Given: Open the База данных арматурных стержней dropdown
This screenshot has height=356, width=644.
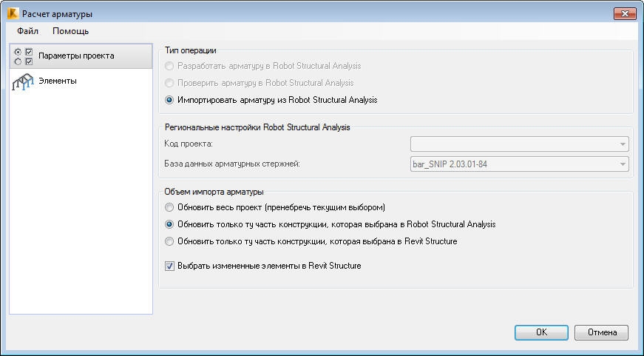Looking at the screenshot, I should click(520, 164).
